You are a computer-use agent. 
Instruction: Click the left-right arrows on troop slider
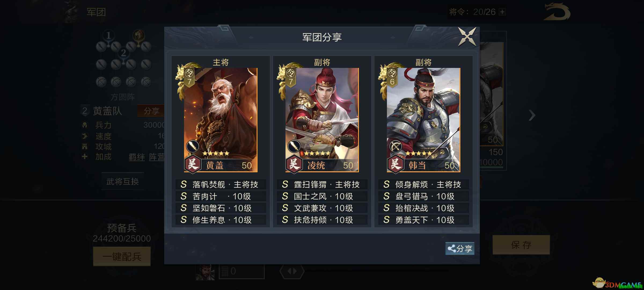[292, 271]
